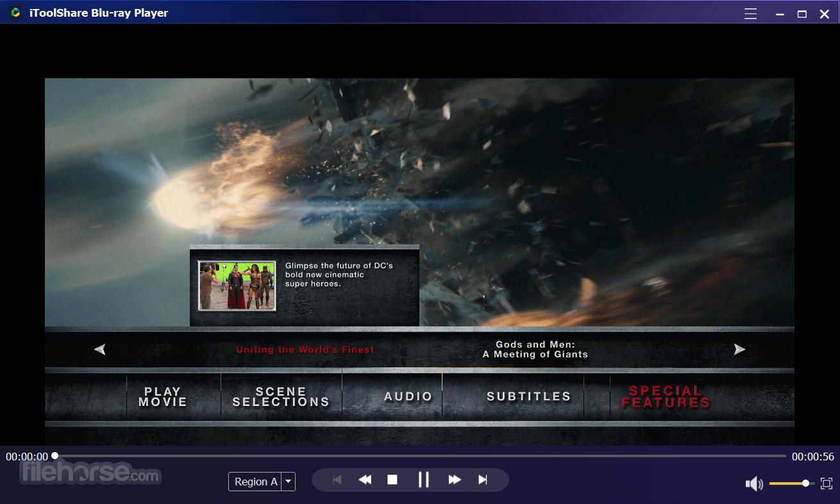
Task: Minimize the Blu-ray Player window
Action: [x=780, y=13]
